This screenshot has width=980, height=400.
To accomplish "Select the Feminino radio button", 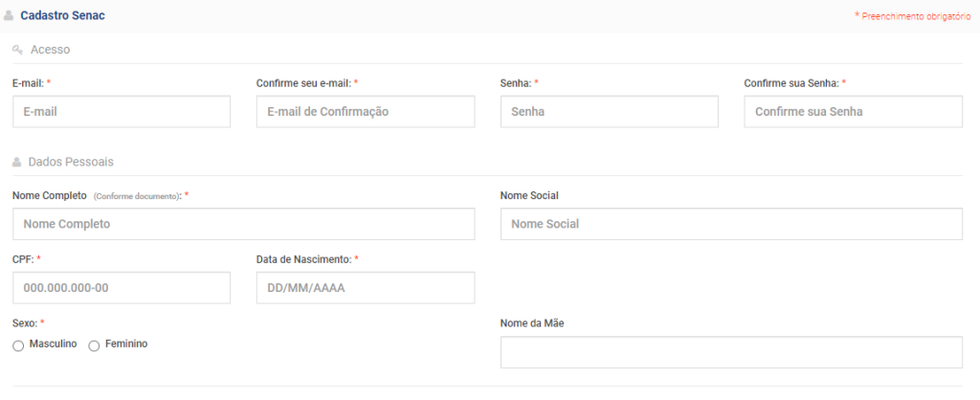I will [95, 345].
